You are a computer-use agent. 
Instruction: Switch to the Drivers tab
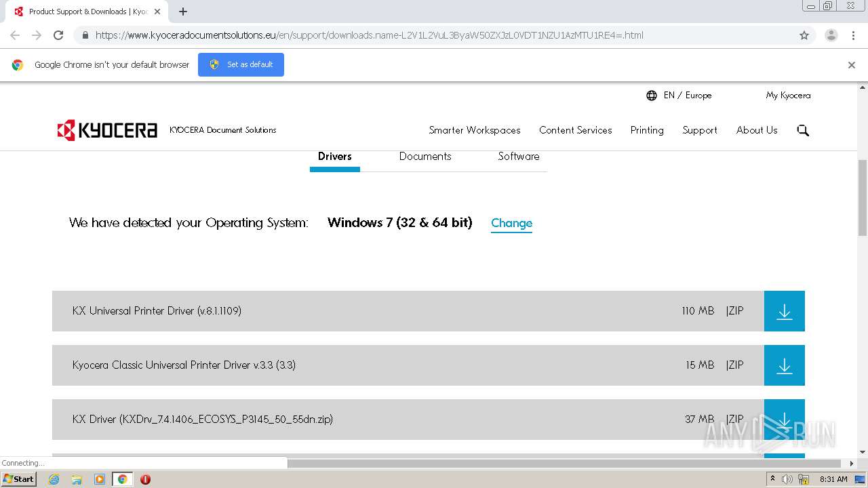point(335,157)
